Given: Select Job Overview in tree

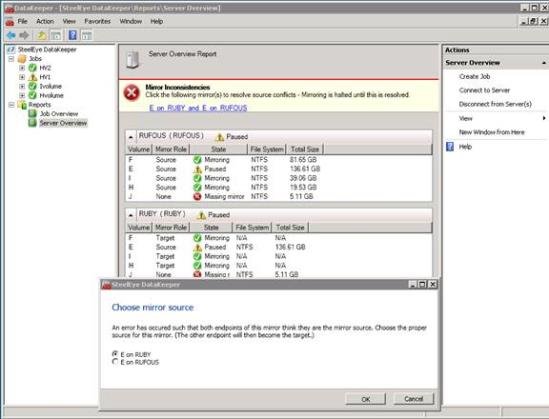Looking at the screenshot, I should click(59, 114).
